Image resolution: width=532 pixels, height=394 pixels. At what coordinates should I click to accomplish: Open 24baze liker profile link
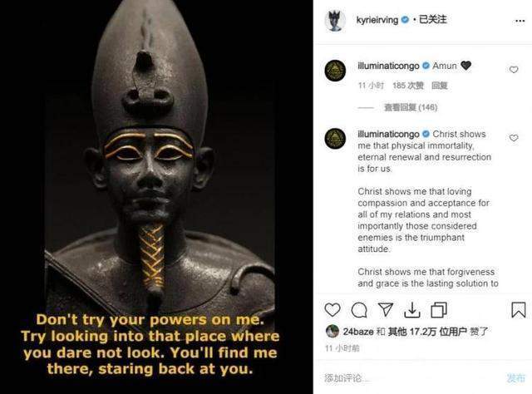[358, 332]
